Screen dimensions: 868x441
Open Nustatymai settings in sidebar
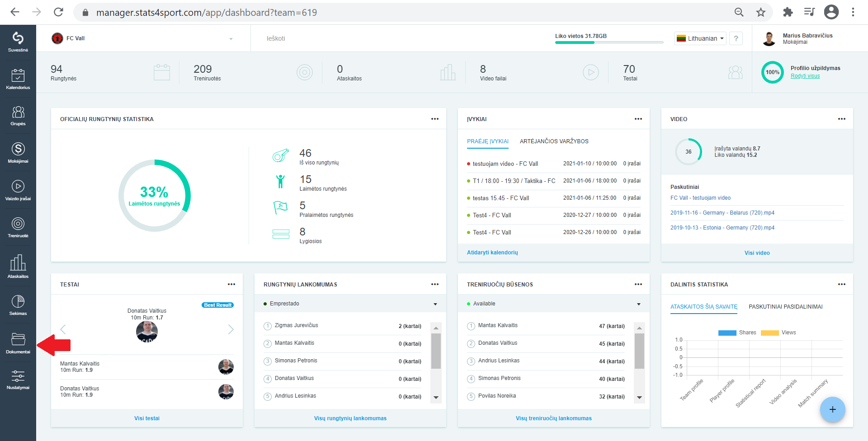(x=18, y=380)
